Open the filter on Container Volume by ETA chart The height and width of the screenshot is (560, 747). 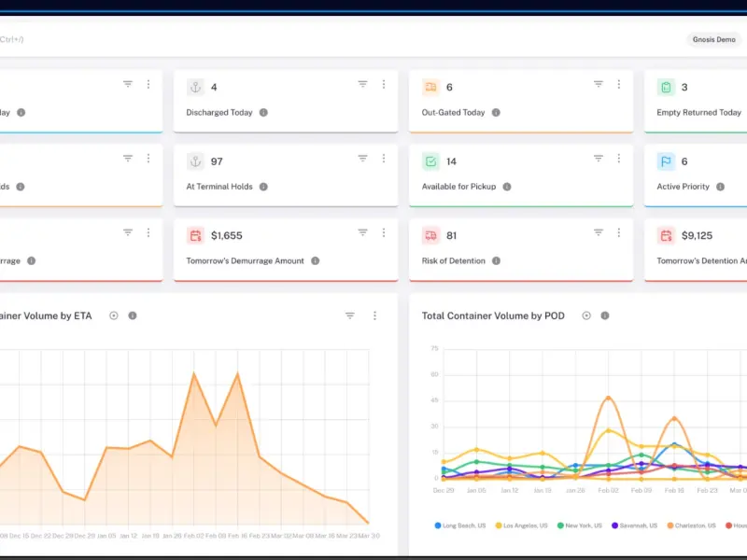tap(349, 315)
